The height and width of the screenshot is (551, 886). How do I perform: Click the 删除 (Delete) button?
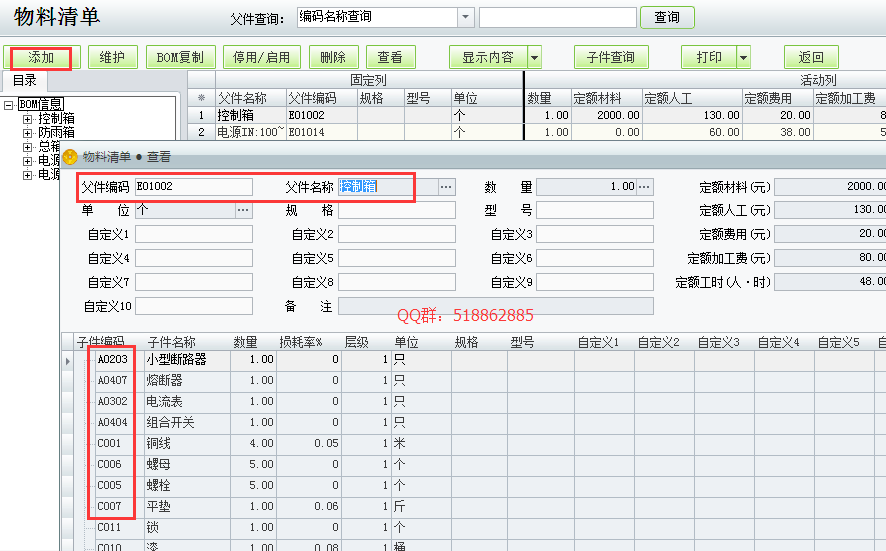[x=333, y=58]
